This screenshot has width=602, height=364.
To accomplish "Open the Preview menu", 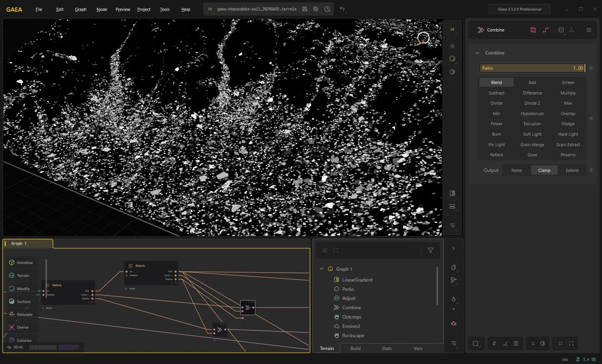I will coord(122,9).
